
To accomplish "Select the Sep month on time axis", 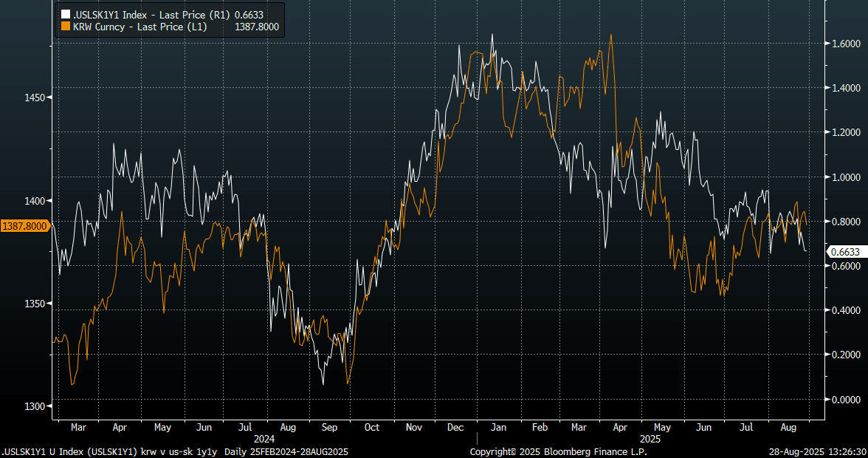I will [x=329, y=428].
